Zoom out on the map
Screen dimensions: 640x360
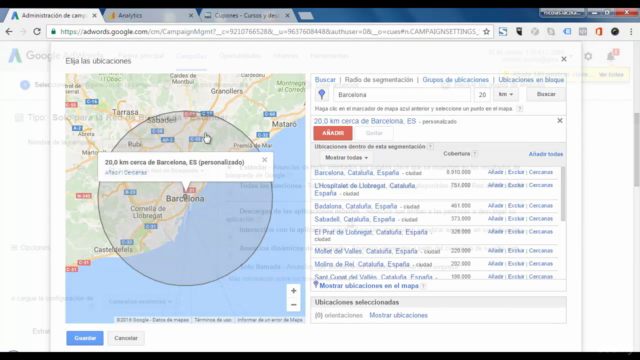point(293,304)
